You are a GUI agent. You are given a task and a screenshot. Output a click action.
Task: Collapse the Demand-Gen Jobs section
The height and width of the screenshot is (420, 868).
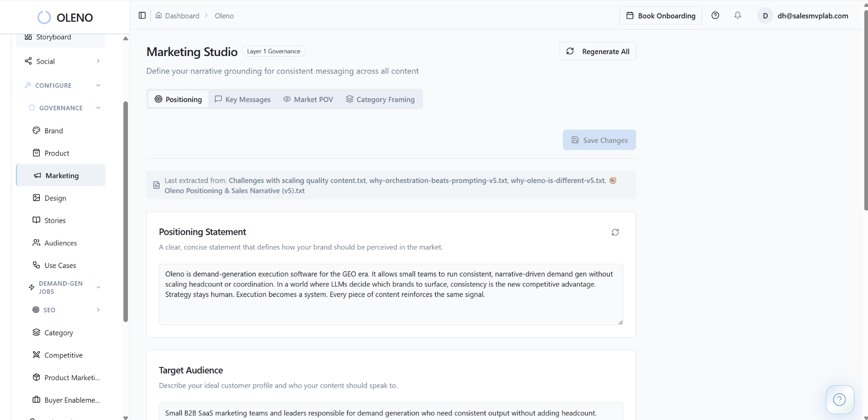click(x=98, y=288)
